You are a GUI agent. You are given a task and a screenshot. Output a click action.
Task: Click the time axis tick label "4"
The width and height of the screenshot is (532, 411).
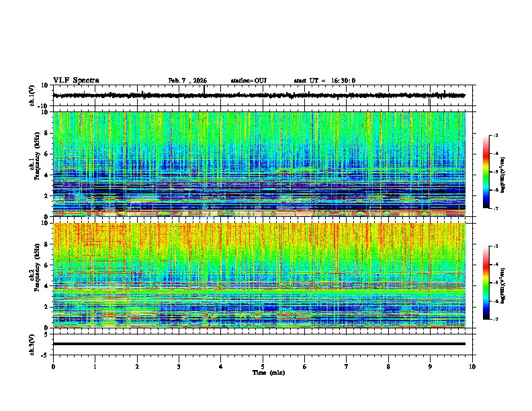[221, 367]
